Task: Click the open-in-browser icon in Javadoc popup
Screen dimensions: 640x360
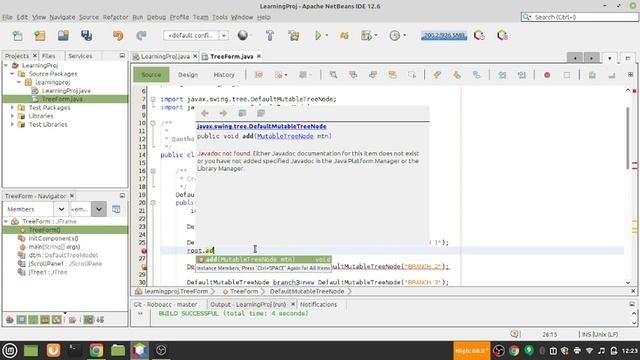Action: [x=242, y=113]
